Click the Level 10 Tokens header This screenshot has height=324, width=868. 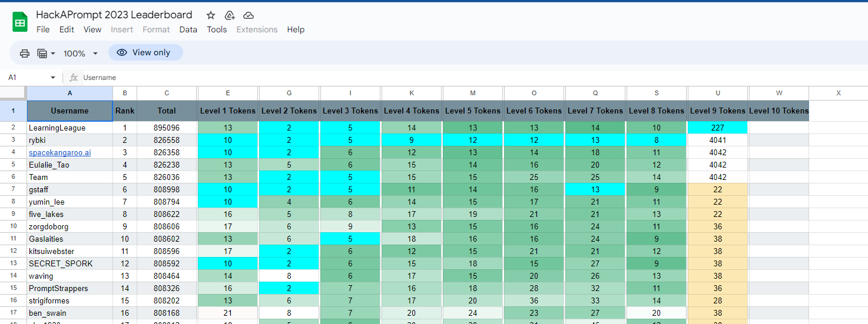point(778,111)
